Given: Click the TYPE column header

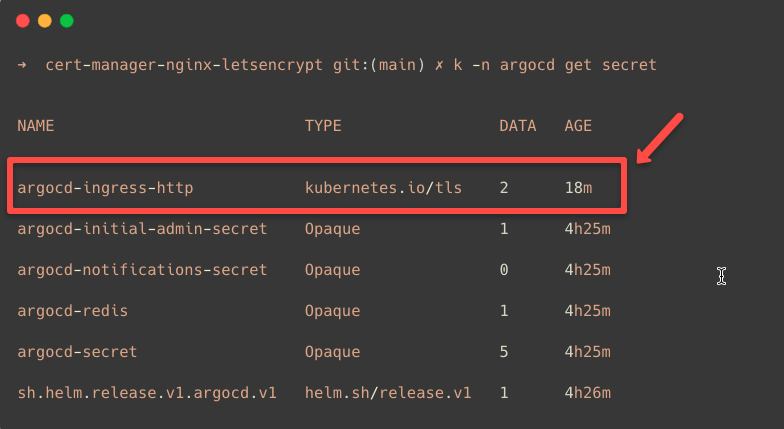Looking at the screenshot, I should 323,126.
